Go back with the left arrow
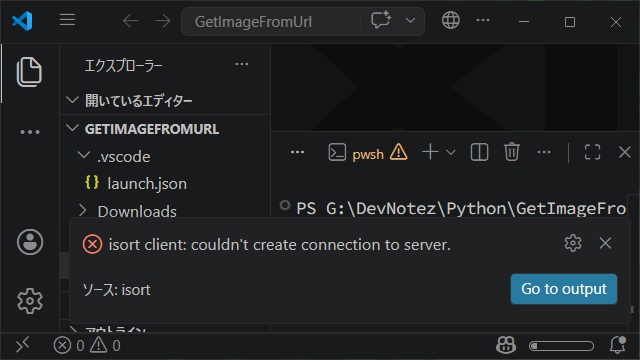Screen dimensions: 640x360 131,21
